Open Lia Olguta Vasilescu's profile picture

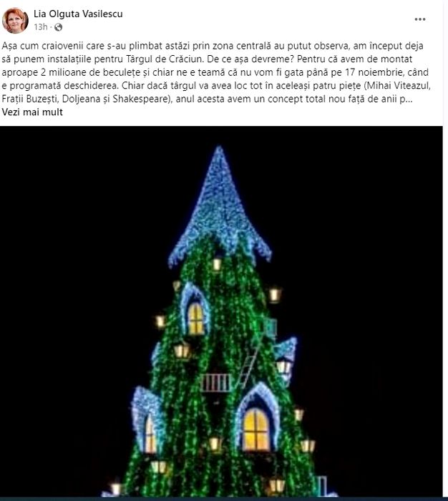(x=15, y=21)
